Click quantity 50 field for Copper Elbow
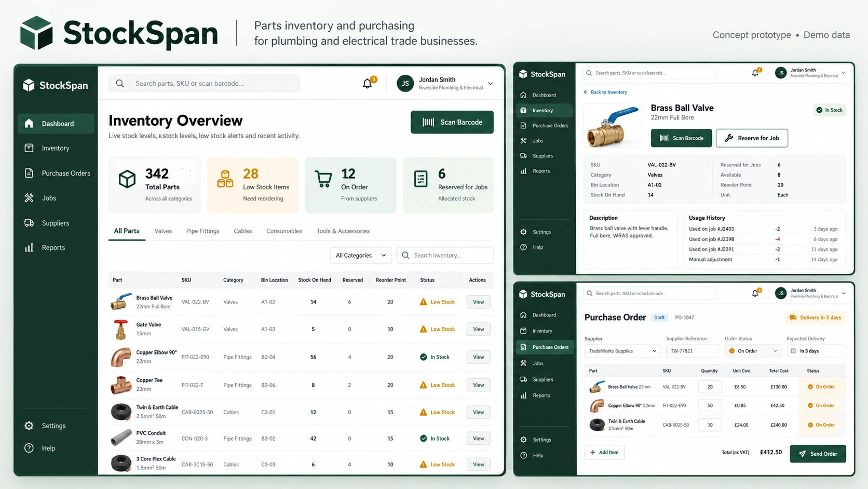This screenshot has width=868, height=489. (x=710, y=405)
